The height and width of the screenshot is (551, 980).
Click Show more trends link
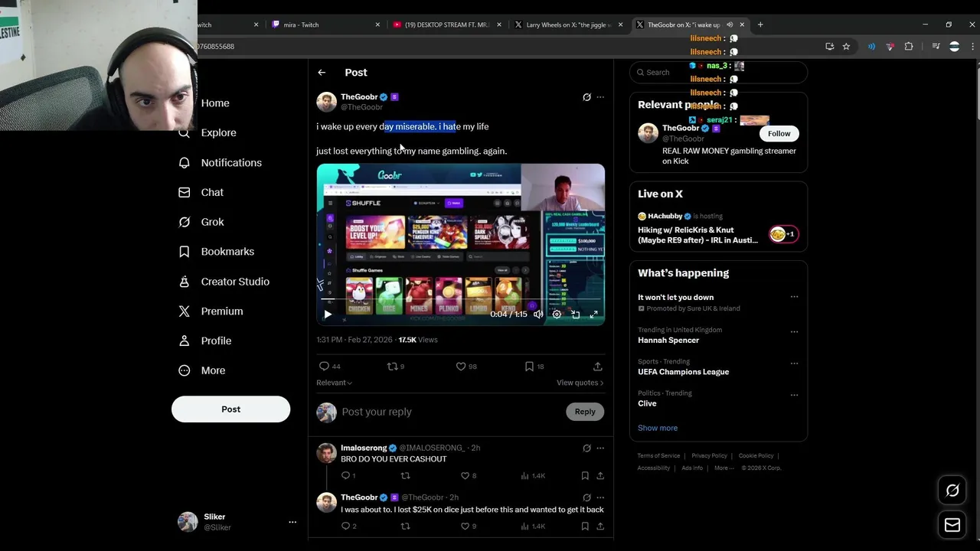click(x=658, y=428)
